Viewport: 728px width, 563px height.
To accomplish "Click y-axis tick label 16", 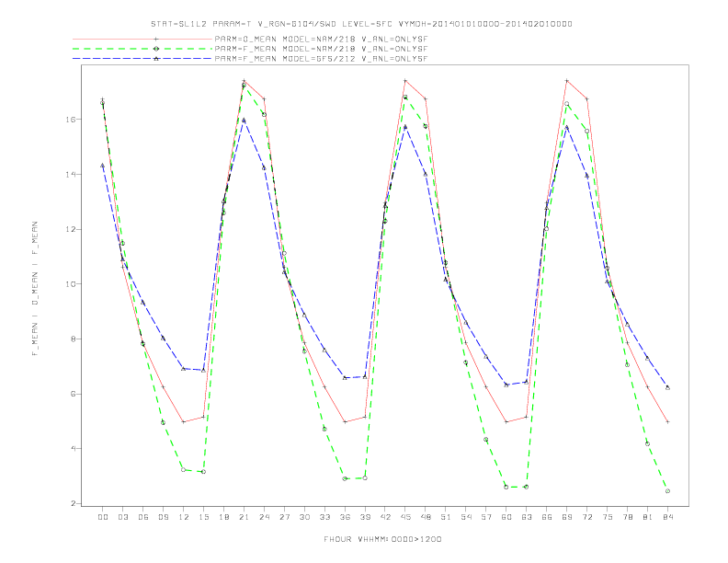I will [71, 120].
